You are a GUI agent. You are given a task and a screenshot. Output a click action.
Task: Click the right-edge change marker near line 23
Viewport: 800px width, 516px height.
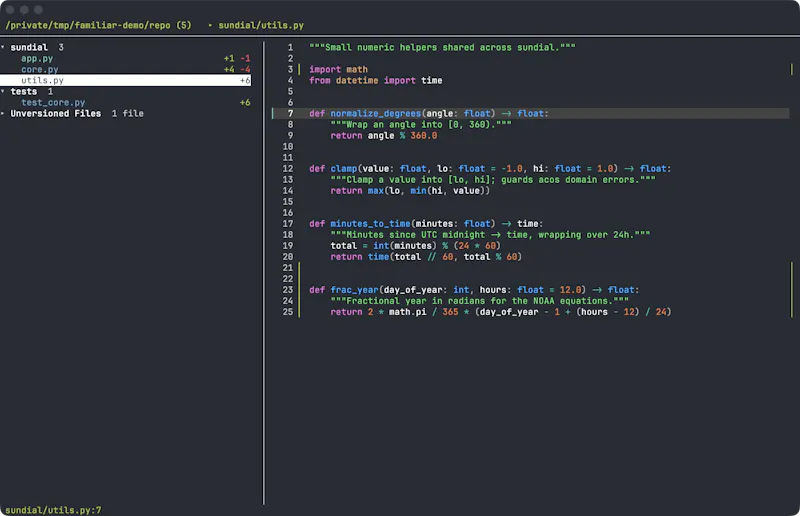pos(792,290)
